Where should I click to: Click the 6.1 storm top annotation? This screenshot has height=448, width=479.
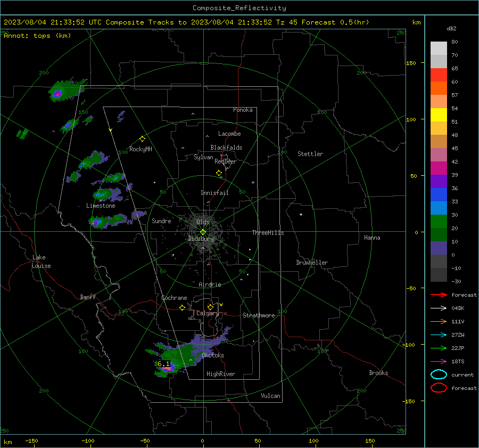pos(163,364)
